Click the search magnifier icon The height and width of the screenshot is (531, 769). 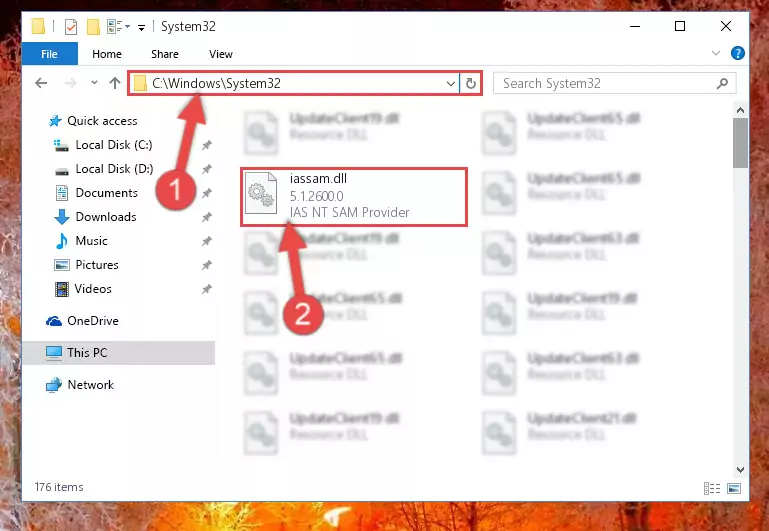pos(722,83)
